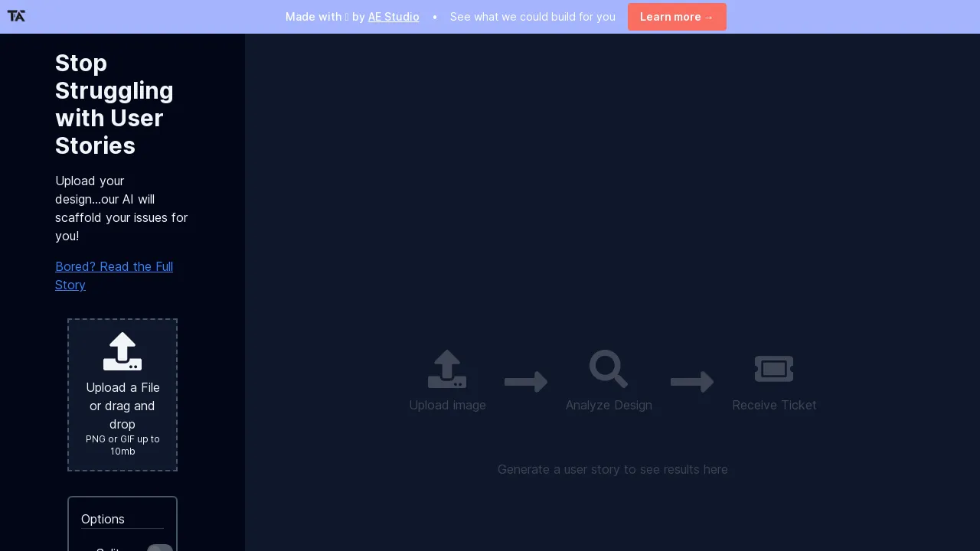The width and height of the screenshot is (980, 551).
Task: Click the 'Analyze Design' label
Action: click(609, 405)
